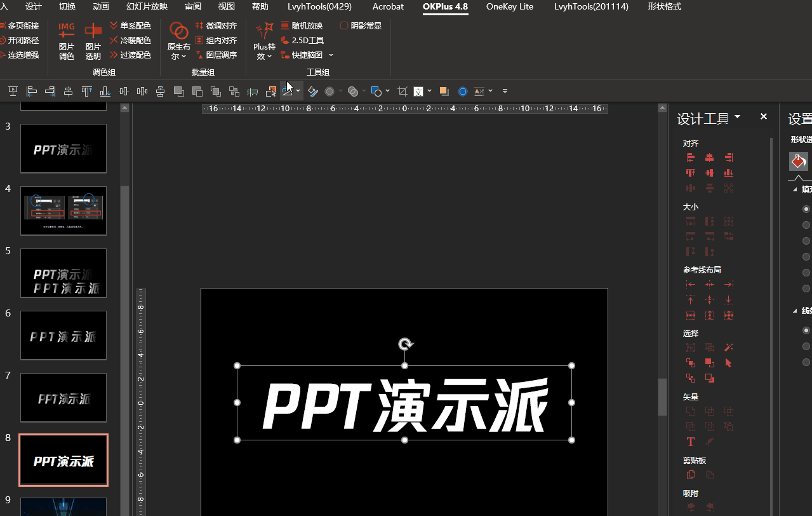Open the 设计工具 panel options arrow
The height and width of the screenshot is (516, 812).
[x=737, y=117]
